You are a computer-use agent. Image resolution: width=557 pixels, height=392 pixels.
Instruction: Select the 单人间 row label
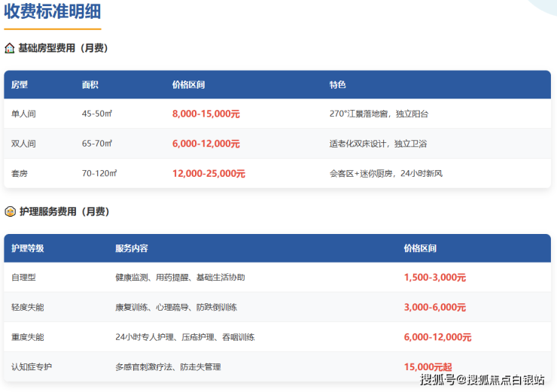pyautogui.click(x=23, y=114)
